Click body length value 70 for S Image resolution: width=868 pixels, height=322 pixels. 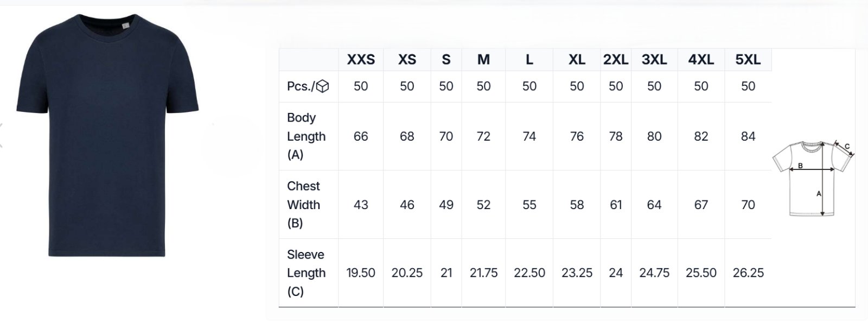coord(446,136)
